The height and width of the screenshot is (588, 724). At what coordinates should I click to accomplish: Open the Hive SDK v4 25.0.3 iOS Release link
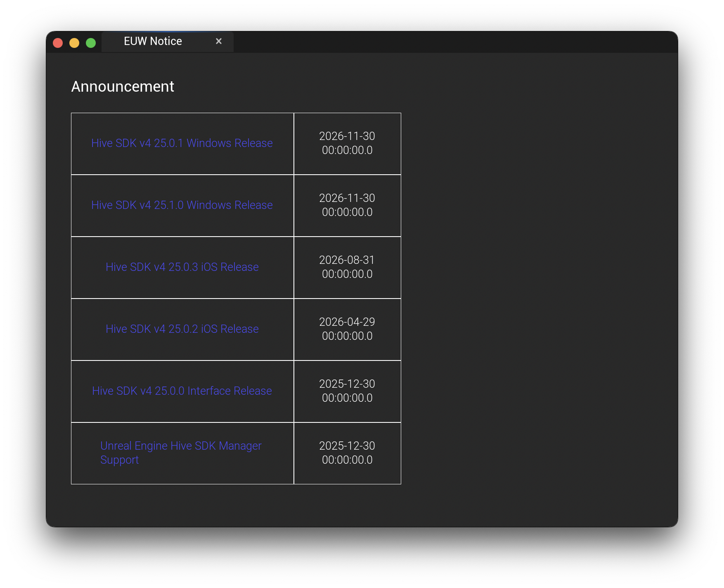point(182,267)
